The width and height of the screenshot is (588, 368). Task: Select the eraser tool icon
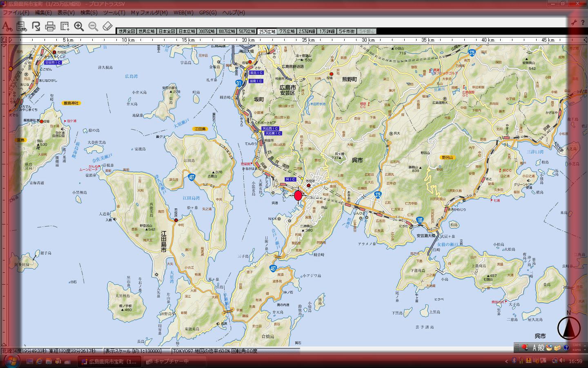[107, 27]
